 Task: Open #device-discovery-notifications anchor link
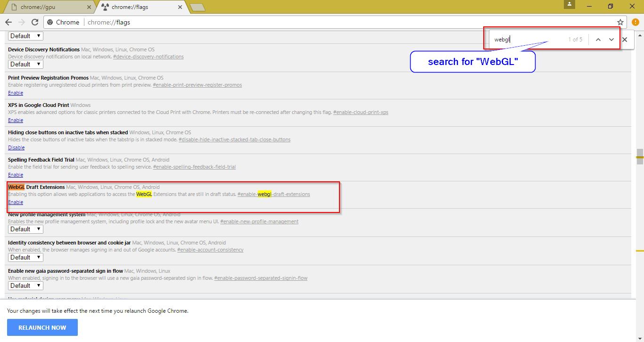point(149,57)
